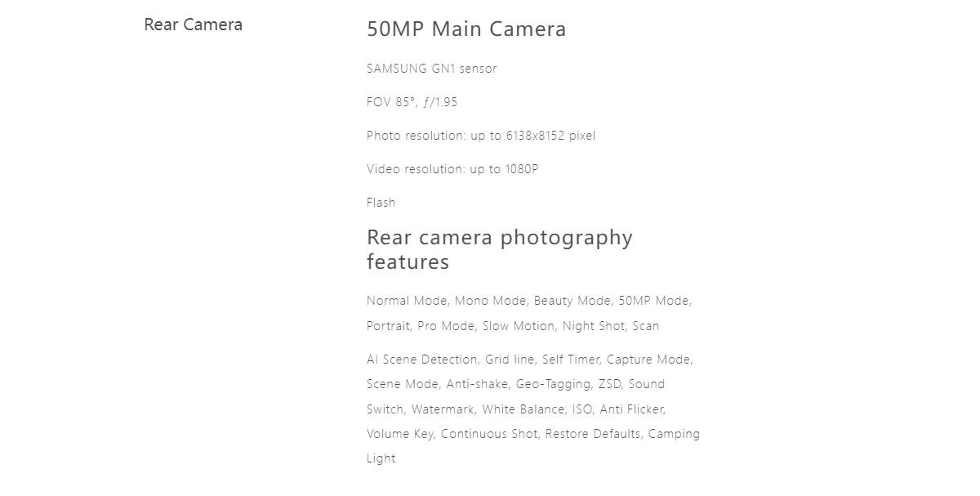Select the Restore Defaults text
Viewport: 980px width, 496px height.
(x=593, y=434)
